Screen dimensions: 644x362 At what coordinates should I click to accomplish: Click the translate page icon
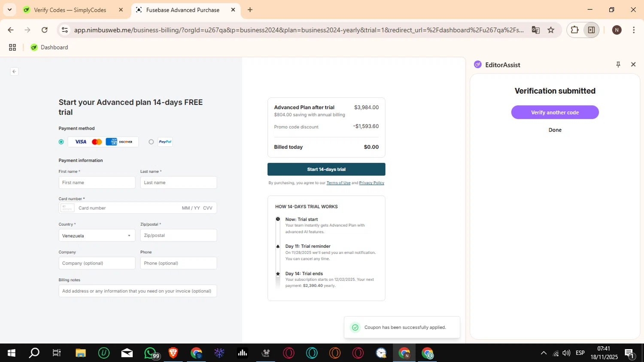pyautogui.click(x=535, y=30)
